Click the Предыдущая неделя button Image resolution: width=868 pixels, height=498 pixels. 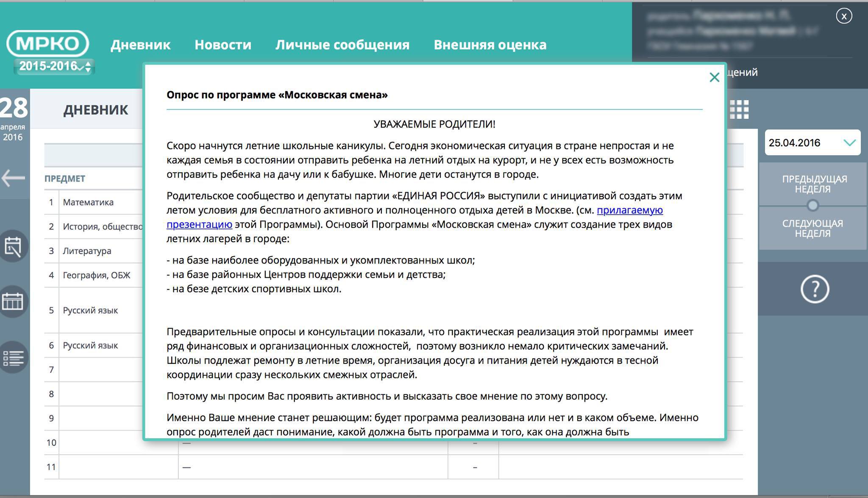[814, 184]
